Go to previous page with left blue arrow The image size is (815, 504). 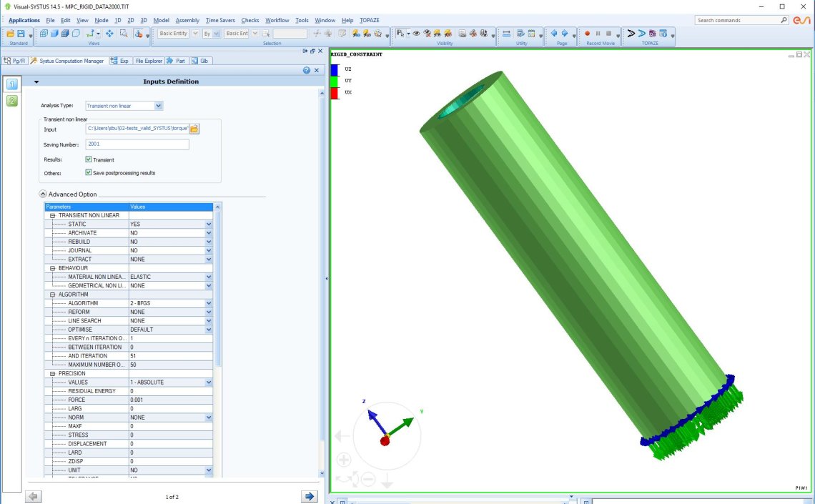553,34
